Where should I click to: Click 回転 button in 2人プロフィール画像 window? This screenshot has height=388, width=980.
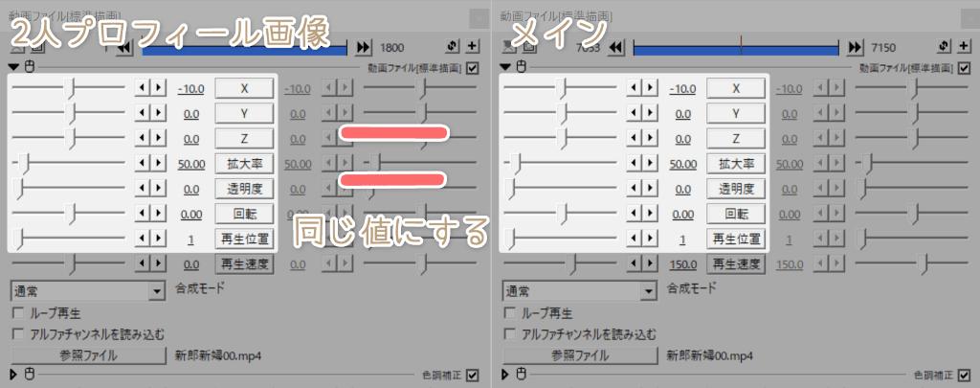click(x=244, y=214)
